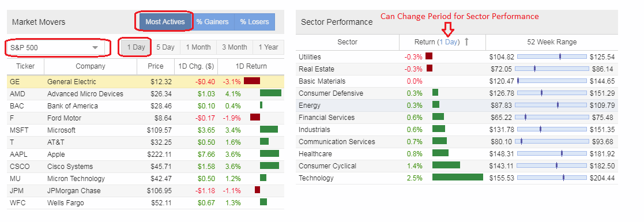Switch to 5 Day period

point(165,47)
